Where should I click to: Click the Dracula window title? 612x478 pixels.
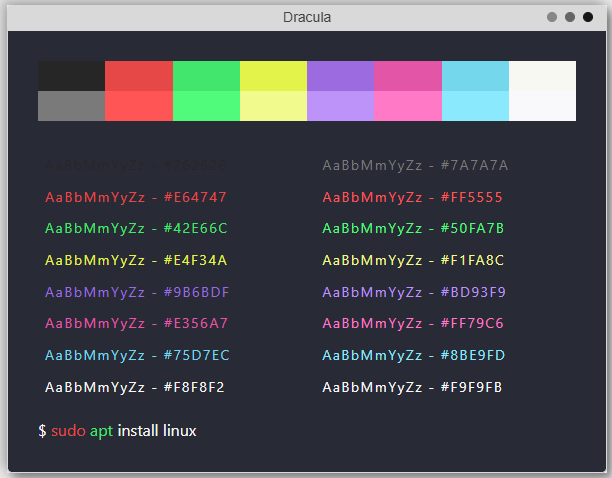tap(307, 18)
